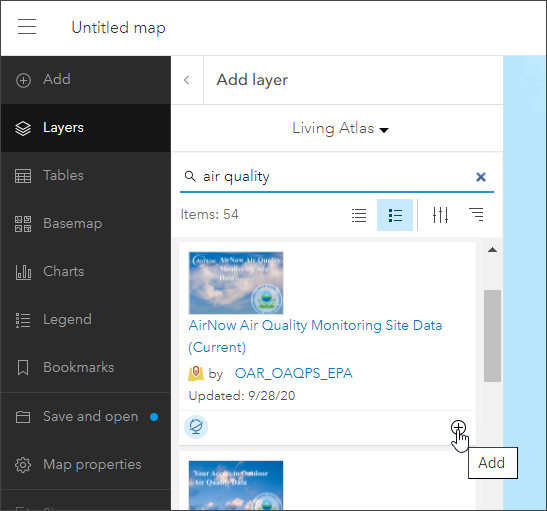Open the OAR_OAQPS_EPA owner profile
Image resolution: width=547 pixels, height=511 pixels.
click(293, 374)
